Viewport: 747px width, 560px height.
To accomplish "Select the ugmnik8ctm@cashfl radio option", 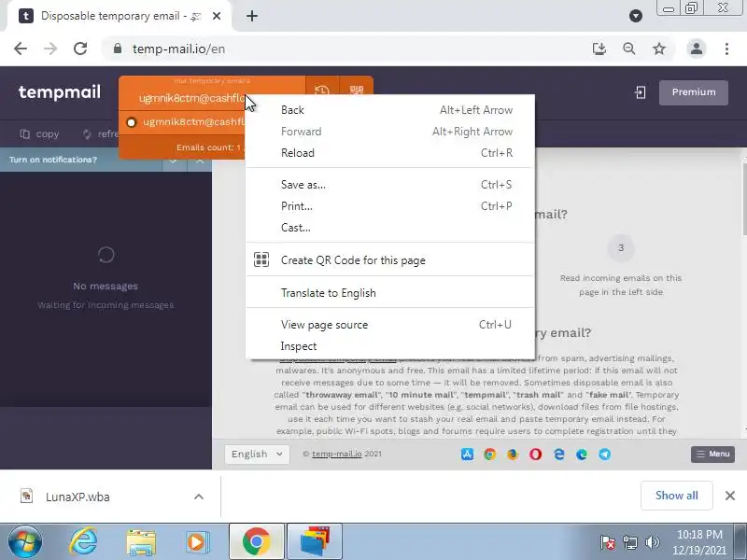I will pyautogui.click(x=131, y=122).
